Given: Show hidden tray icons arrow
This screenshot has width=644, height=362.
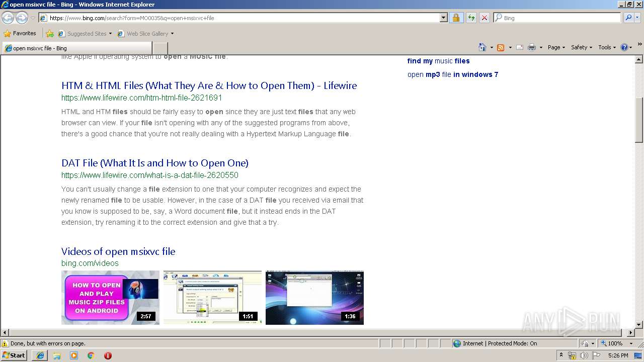Looking at the screenshot, I should (x=561, y=355).
